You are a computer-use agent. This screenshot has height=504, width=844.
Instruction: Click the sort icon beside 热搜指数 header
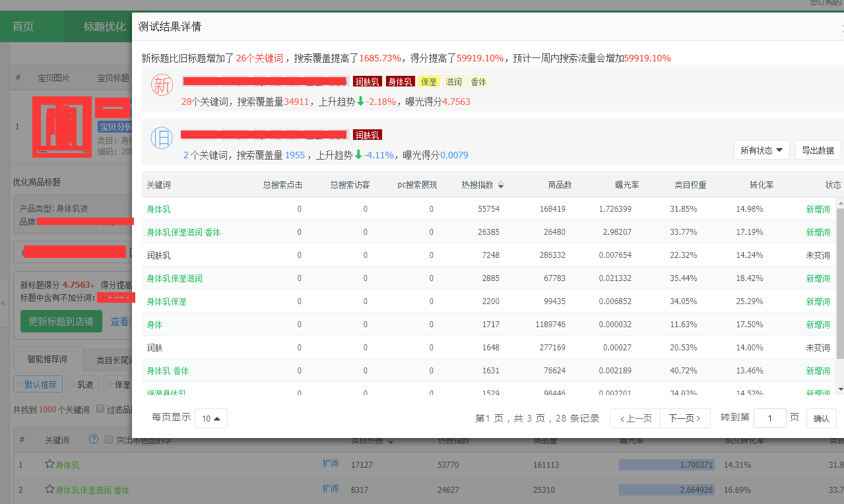501,185
